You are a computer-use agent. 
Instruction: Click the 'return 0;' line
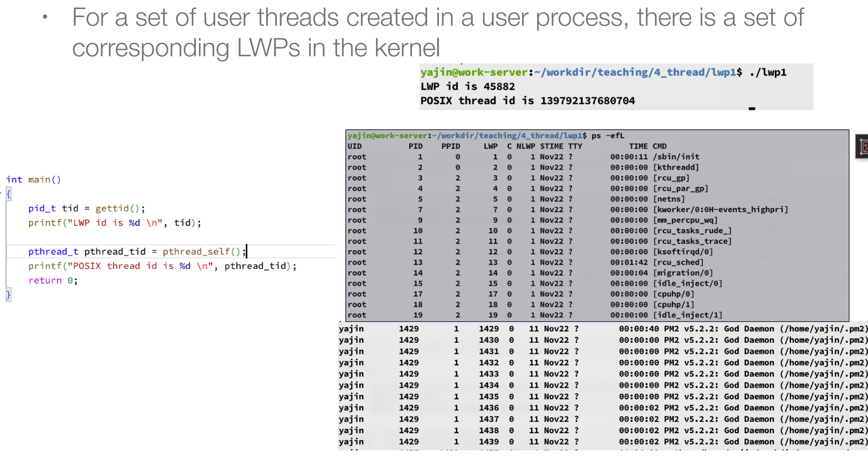click(53, 281)
